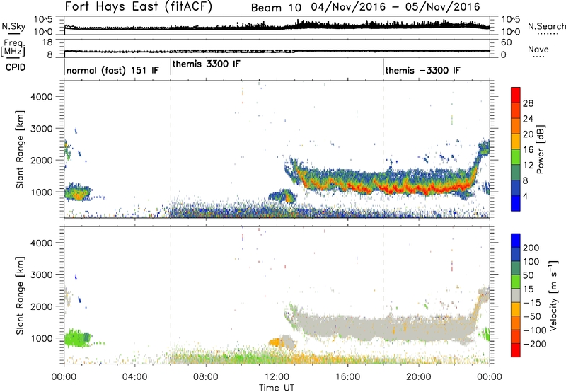Click the "60" tick on the Nave axis

click(506, 42)
